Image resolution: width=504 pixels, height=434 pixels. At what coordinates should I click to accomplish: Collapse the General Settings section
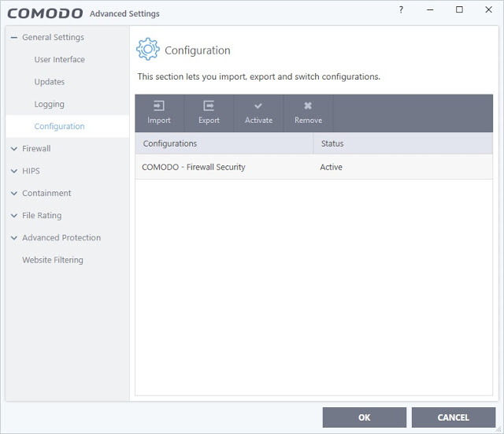pos(14,38)
